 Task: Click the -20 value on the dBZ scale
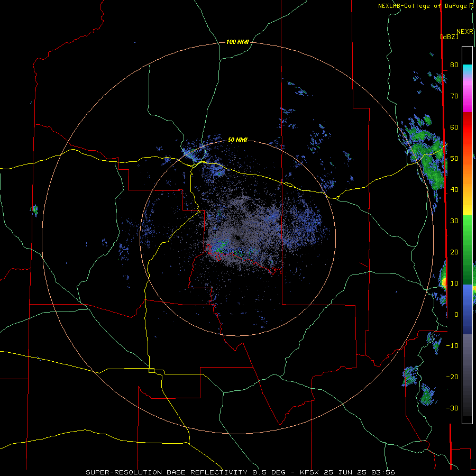coord(452,377)
